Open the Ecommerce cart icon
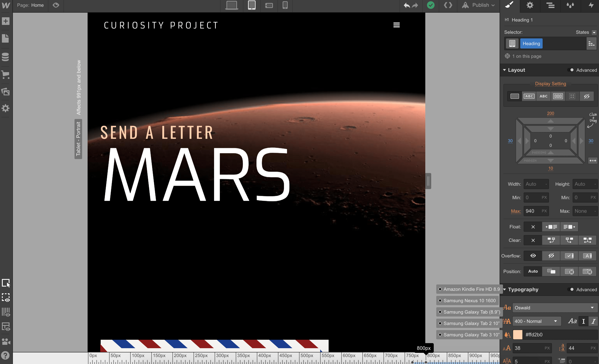 click(x=5, y=74)
